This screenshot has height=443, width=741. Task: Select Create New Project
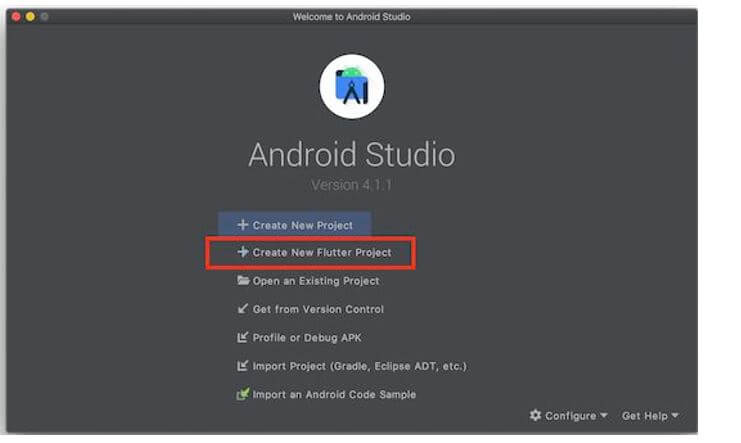294,225
